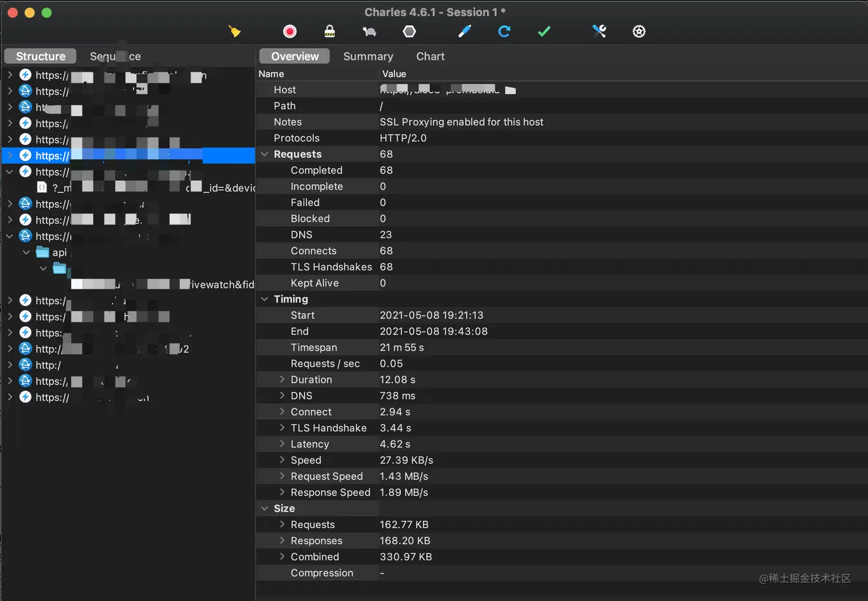Toggle throttling with the turtle icon

[369, 32]
